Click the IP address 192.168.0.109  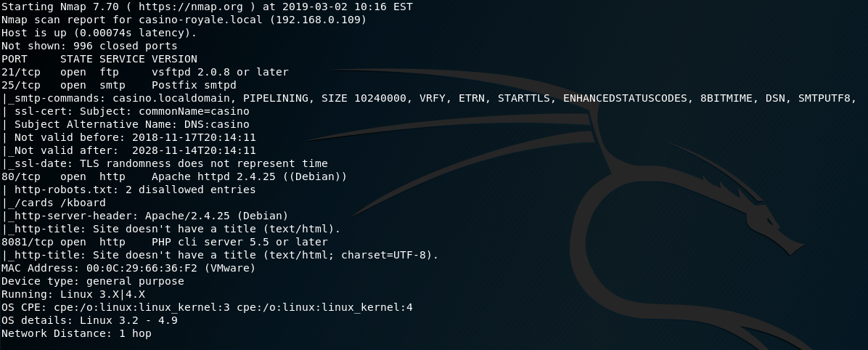[x=318, y=20]
